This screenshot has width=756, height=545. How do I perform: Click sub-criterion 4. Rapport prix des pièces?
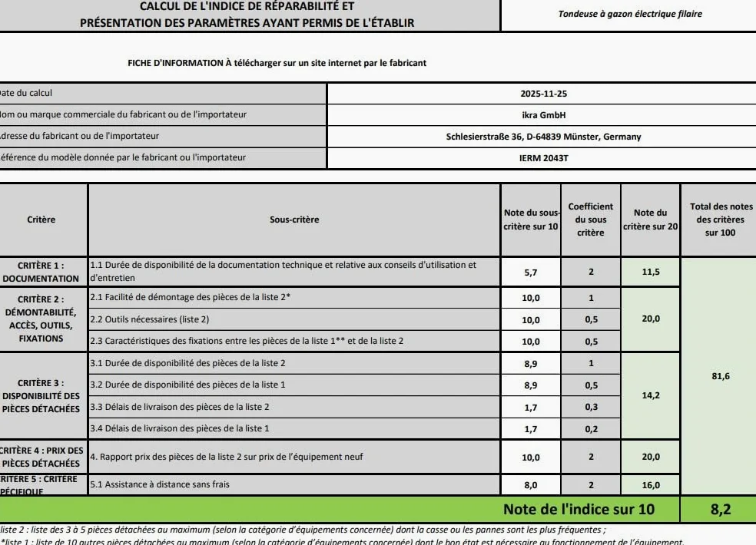pos(294,457)
